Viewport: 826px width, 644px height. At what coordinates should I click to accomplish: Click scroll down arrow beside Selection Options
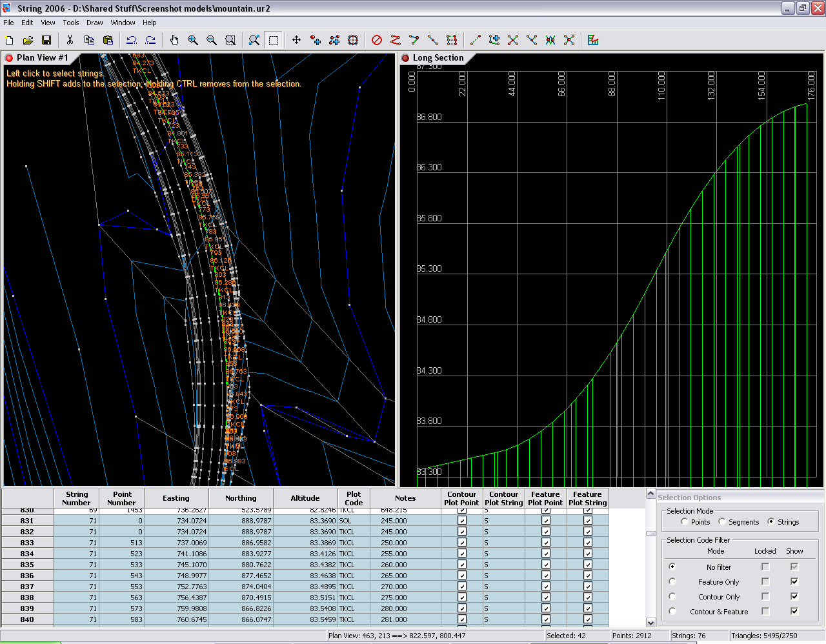click(650, 623)
